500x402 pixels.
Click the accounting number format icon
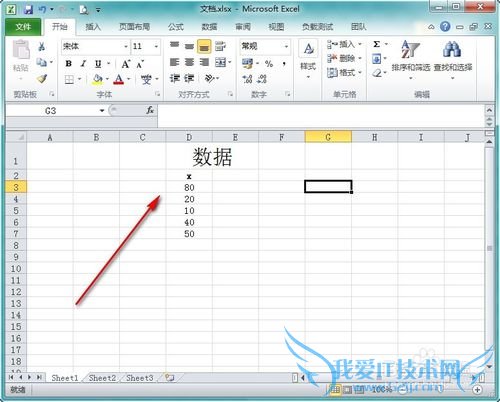[x=248, y=63]
